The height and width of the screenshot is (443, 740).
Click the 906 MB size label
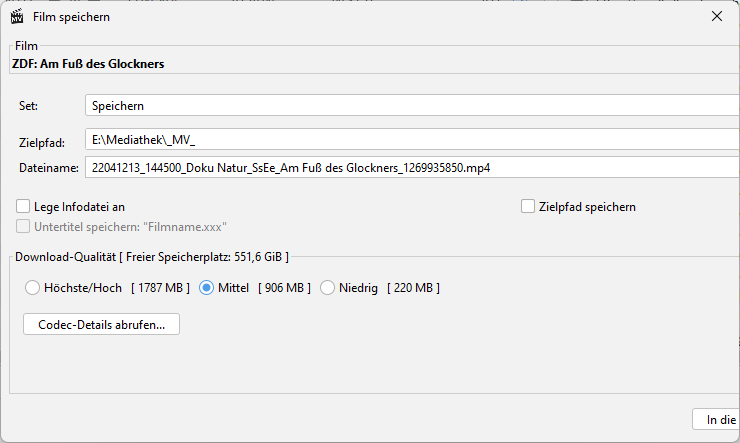(x=285, y=288)
